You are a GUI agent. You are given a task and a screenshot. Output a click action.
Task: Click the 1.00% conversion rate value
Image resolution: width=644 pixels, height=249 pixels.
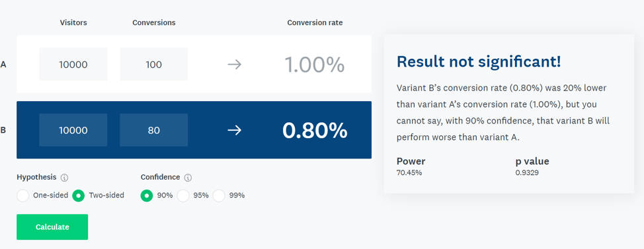pos(315,65)
